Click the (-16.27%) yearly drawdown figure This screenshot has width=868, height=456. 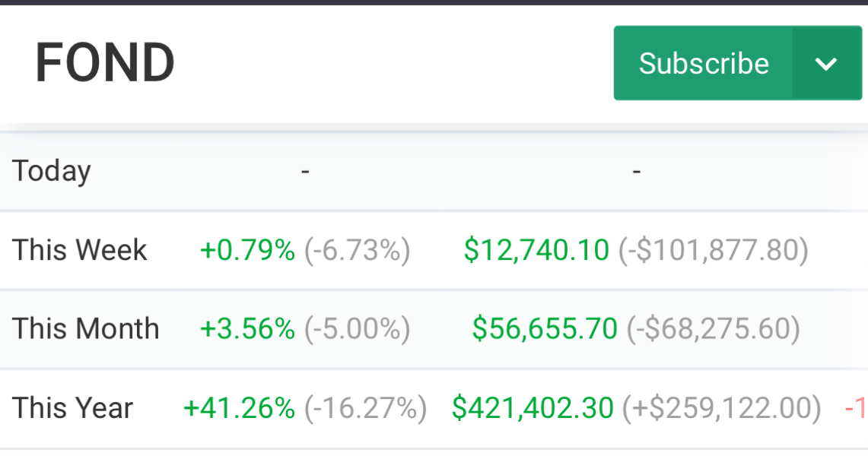coord(365,408)
